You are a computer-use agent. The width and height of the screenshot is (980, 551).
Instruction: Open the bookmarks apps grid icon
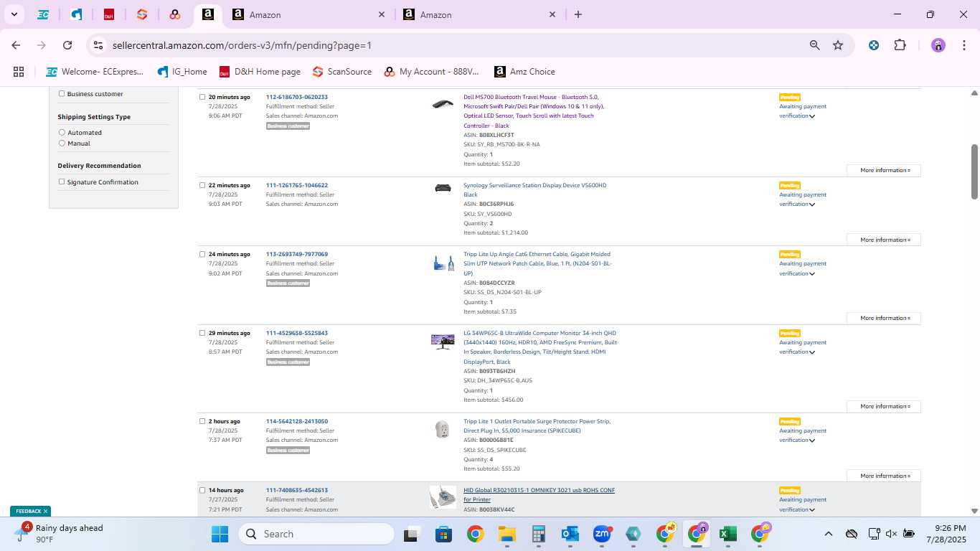(19, 72)
